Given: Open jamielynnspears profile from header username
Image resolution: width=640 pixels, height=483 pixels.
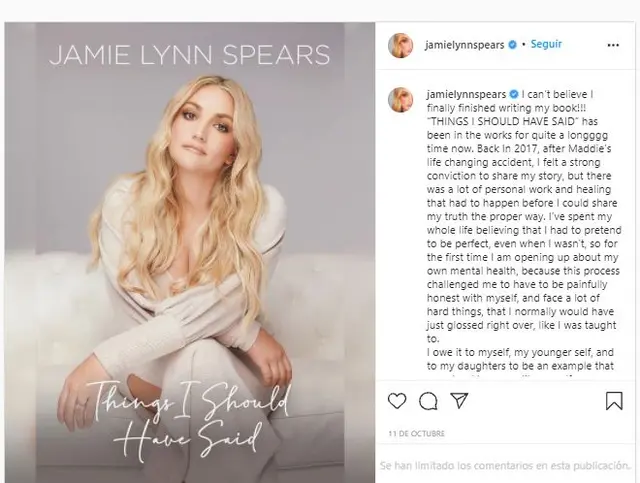Looking at the screenshot, I should pos(464,45).
